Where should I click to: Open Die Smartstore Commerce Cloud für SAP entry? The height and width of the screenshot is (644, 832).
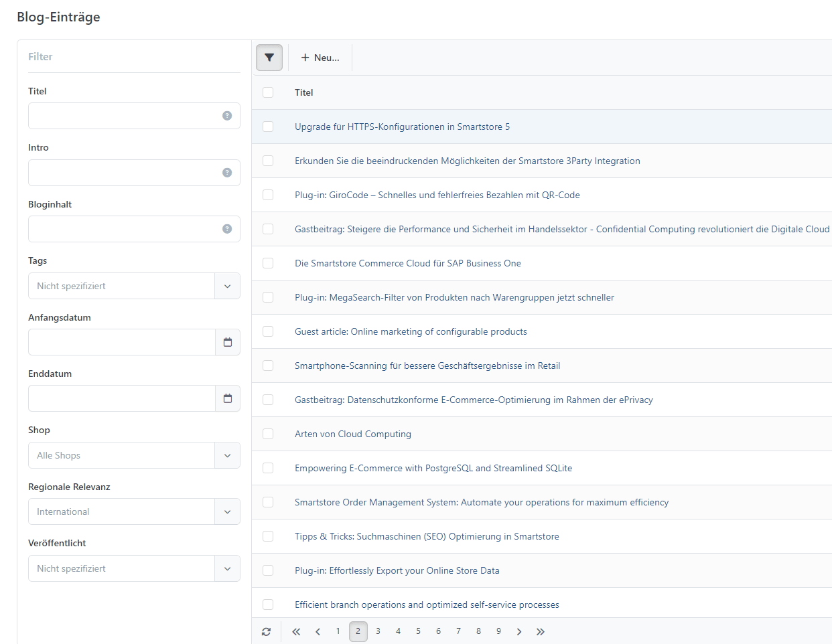407,263
